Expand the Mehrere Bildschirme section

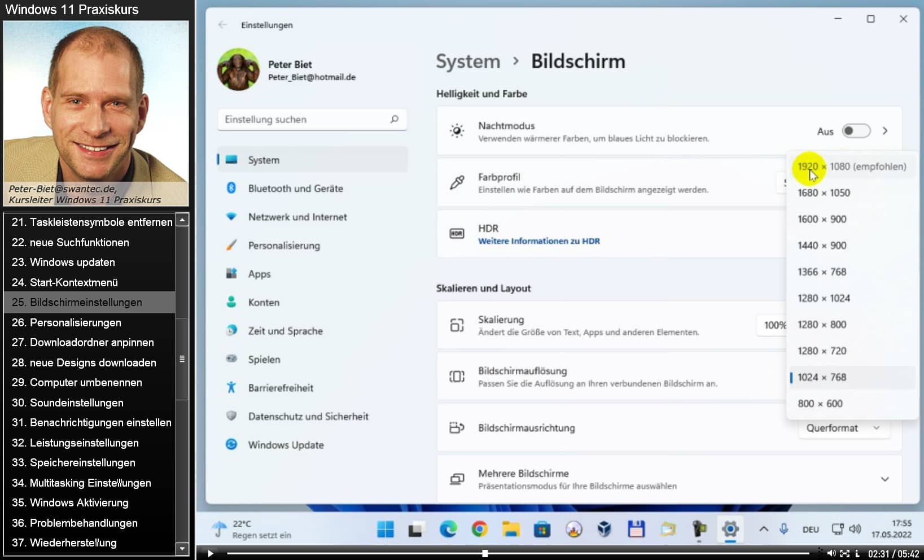pos(884,479)
